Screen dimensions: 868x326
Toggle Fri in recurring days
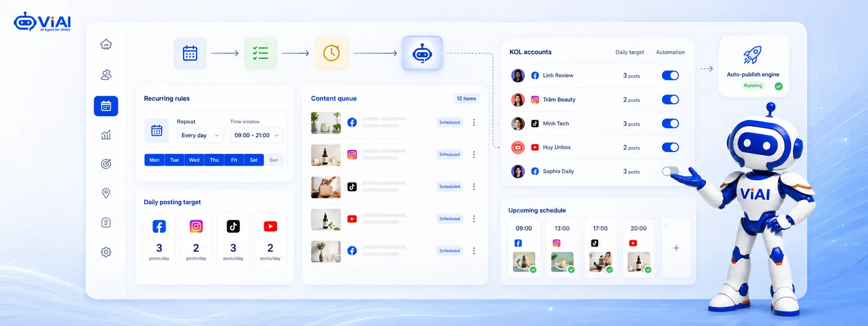coord(234,160)
